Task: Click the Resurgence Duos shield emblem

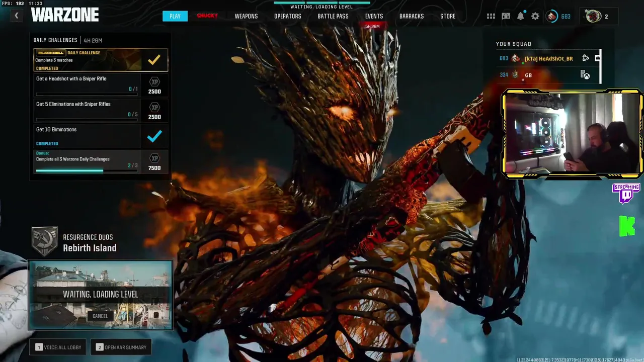Action: (45, 241)
